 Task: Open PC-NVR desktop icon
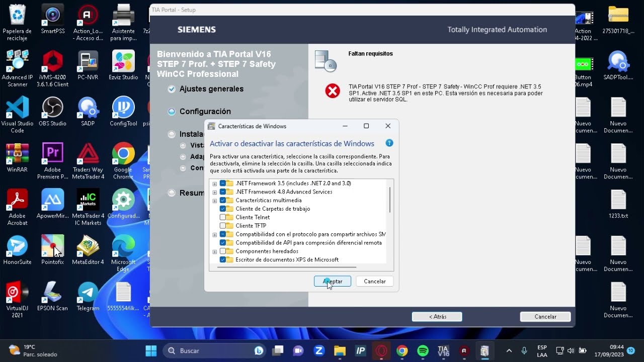click(88, 65)
